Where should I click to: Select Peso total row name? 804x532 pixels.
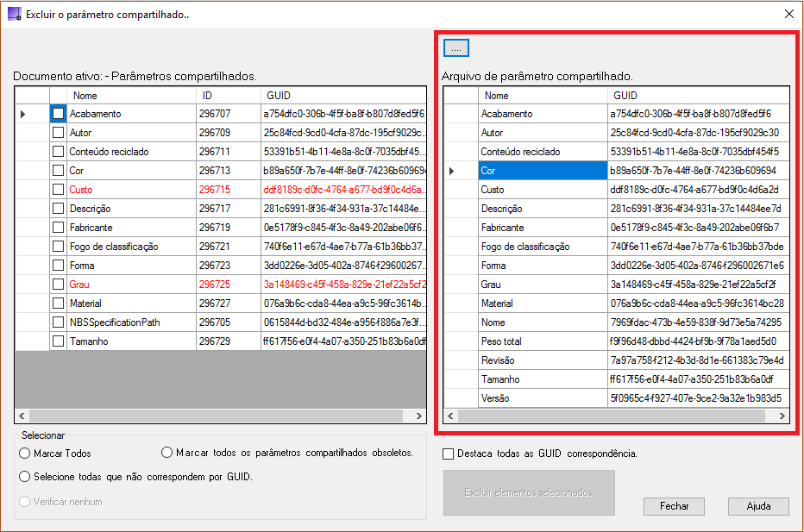(x=543, y=341)
